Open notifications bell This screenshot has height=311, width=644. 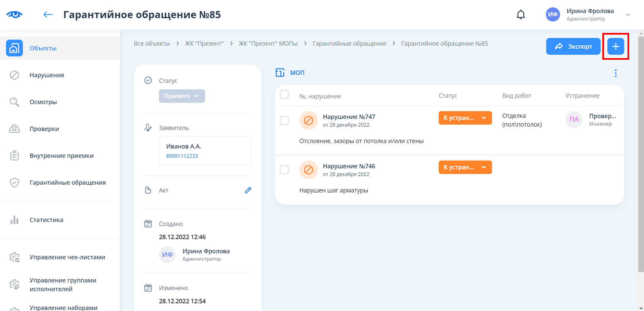coord(521,15)
